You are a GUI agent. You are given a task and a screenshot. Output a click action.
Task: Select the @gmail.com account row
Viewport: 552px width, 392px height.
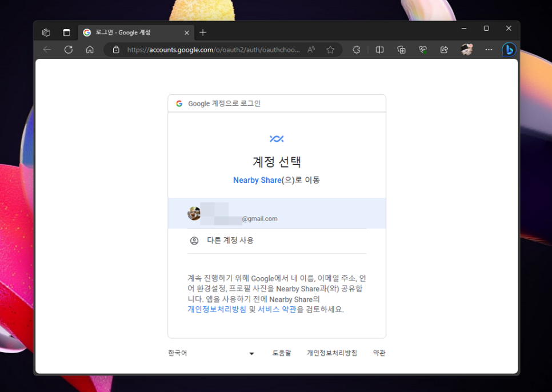pos(277,213)
